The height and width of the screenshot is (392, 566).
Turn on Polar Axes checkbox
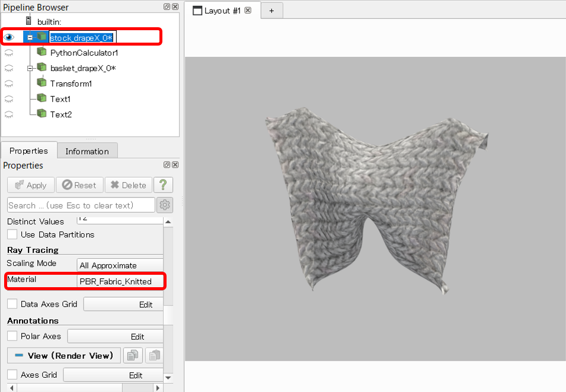click(12, 336)
